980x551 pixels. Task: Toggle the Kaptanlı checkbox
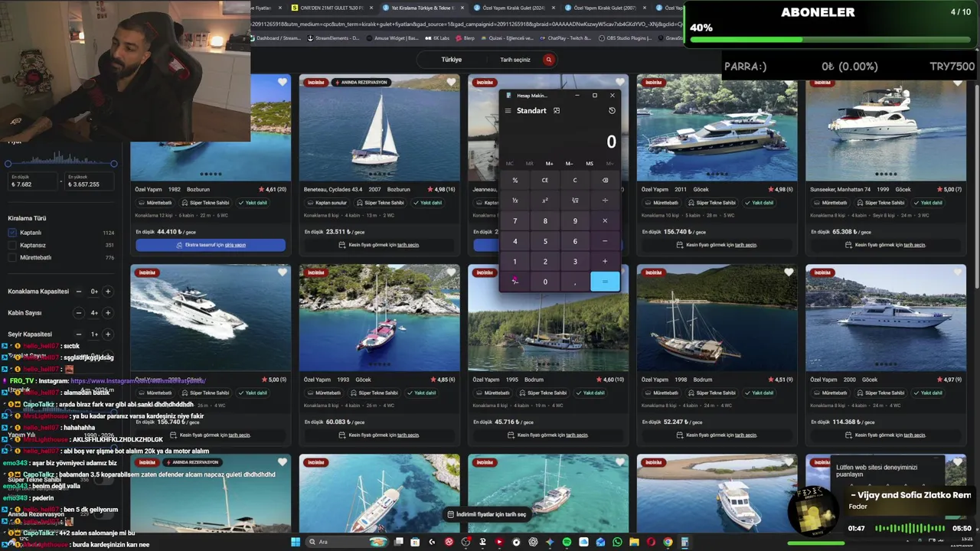[x=12, y=233]
